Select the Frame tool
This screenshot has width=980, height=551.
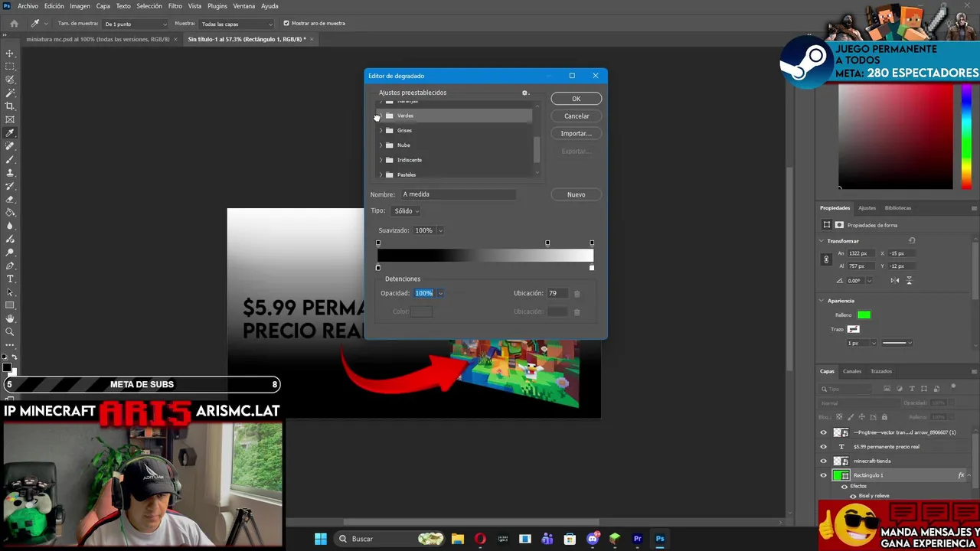coord(10,119)
